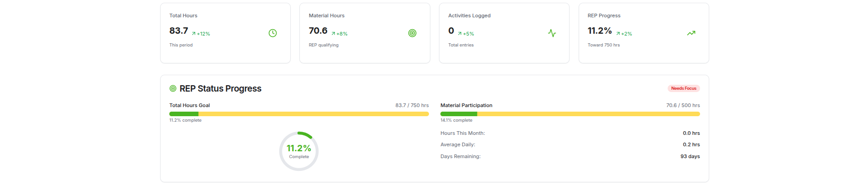Click the 14.1% complete caption
This screenshot has height=185, width=868.
pyautogui.click(x=456, y=120)
